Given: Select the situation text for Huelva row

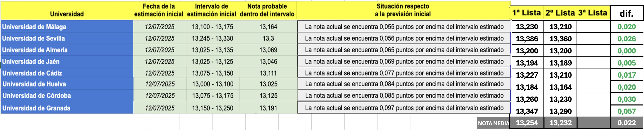Looking at the screenshot, I should (404, 84).
